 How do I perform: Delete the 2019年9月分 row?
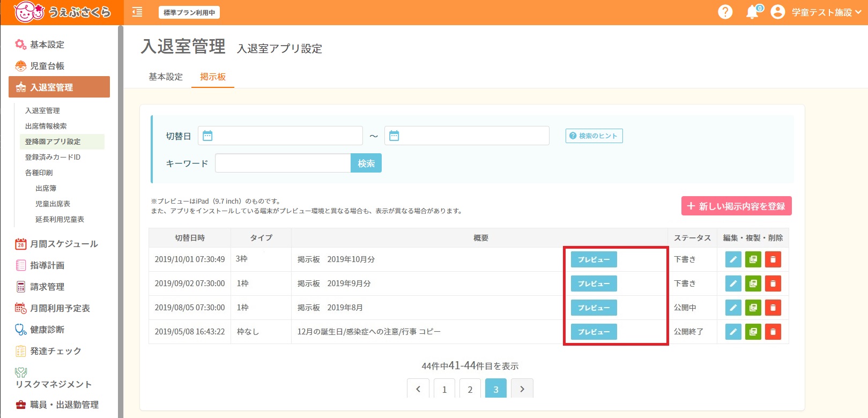pyautogui.click(x=773, y=283)
